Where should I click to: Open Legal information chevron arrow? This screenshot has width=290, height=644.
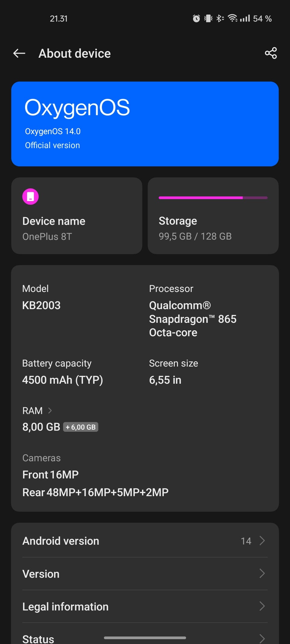262,606
